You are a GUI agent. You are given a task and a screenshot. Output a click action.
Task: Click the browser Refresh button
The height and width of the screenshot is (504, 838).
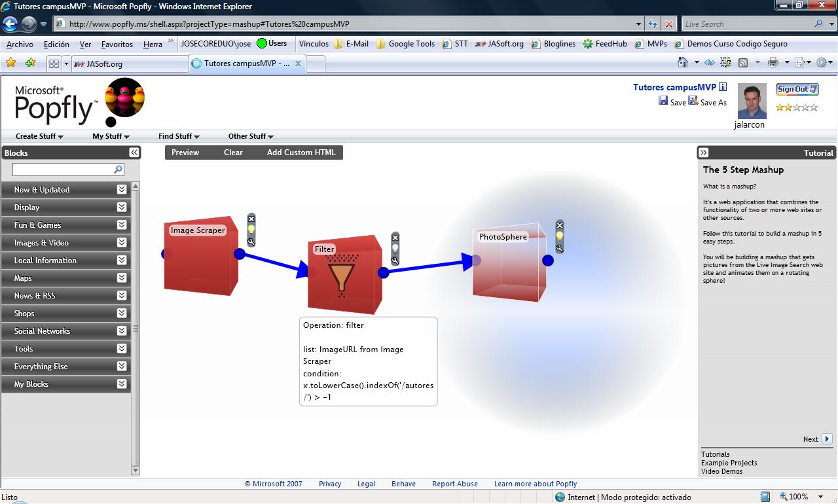pos(653,24)
